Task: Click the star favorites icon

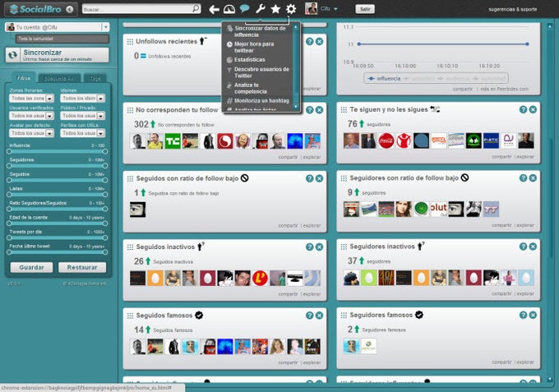Action: [x=275, y=9]
